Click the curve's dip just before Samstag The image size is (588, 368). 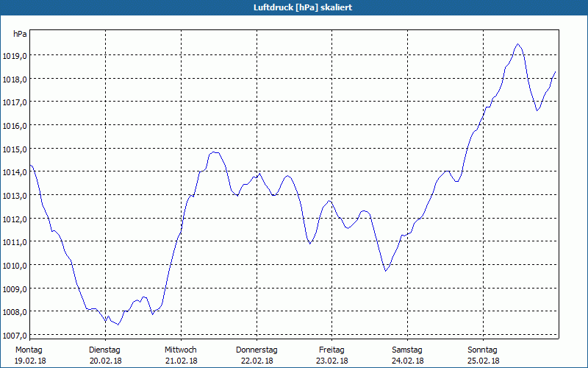(x=385, y=271)
